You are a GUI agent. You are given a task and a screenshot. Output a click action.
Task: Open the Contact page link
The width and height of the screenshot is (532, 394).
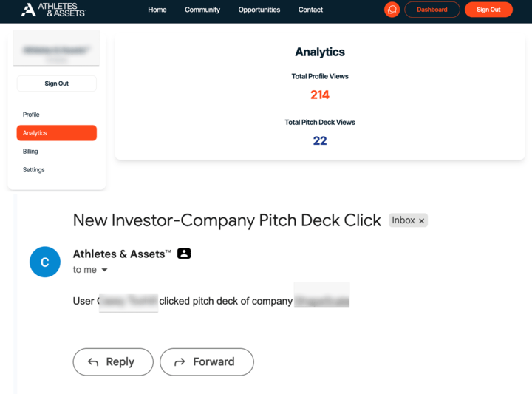[x=310, y=10]
